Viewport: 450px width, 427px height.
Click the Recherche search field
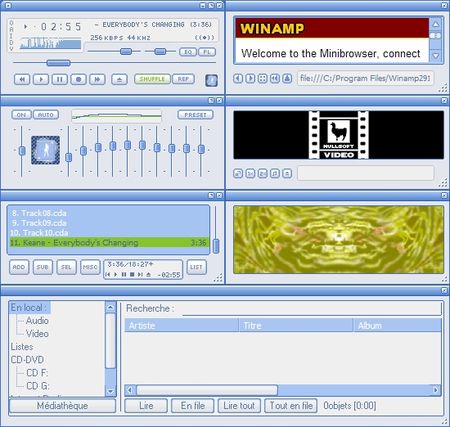point(311,309)
